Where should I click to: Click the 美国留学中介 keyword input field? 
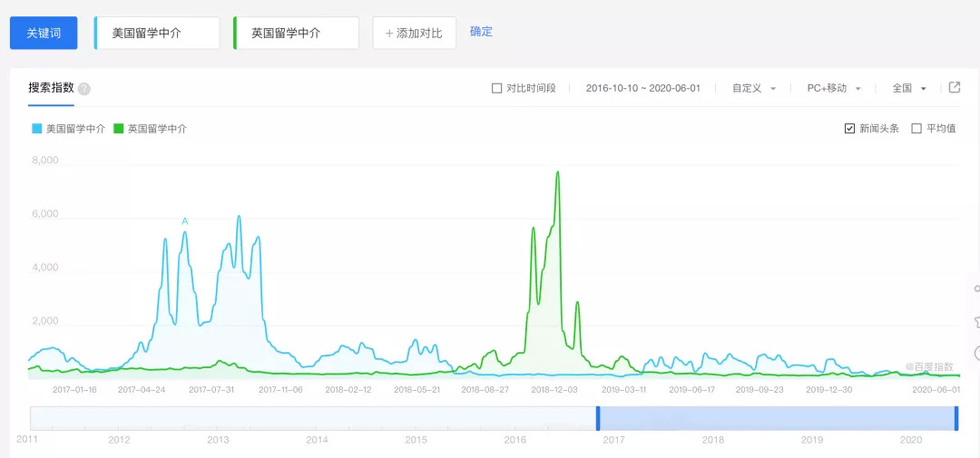158,33
